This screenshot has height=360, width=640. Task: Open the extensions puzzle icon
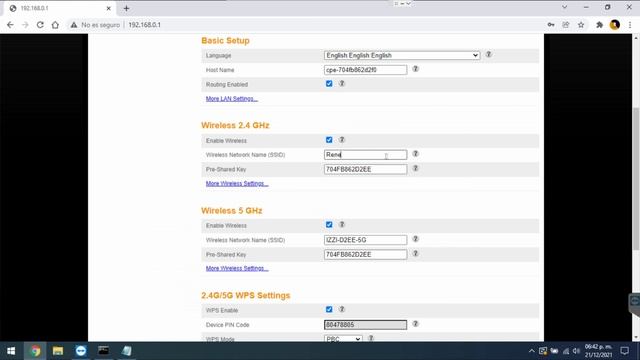coord(599,25)
